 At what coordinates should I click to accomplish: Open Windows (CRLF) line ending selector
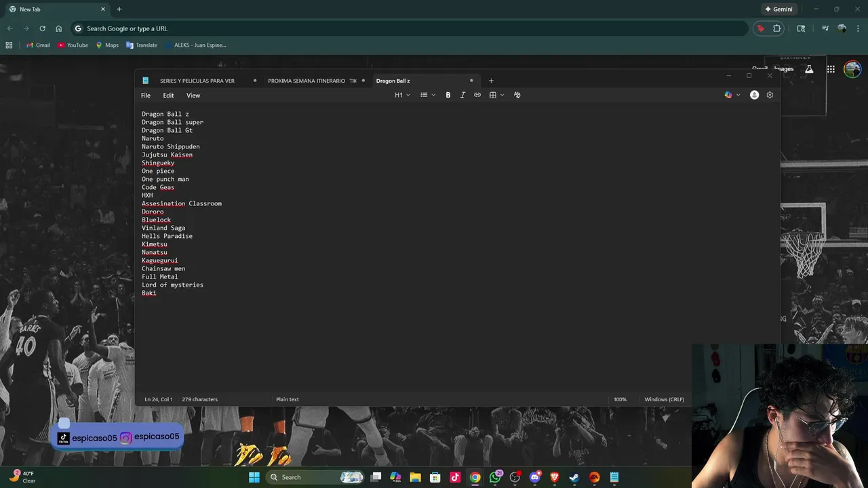(x=664, y=399)
